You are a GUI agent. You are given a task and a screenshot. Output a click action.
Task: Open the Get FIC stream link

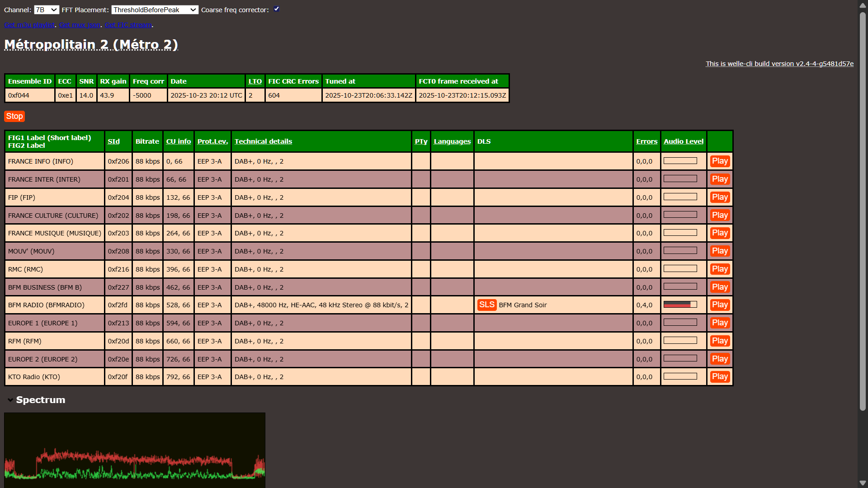tap(128, 25)
